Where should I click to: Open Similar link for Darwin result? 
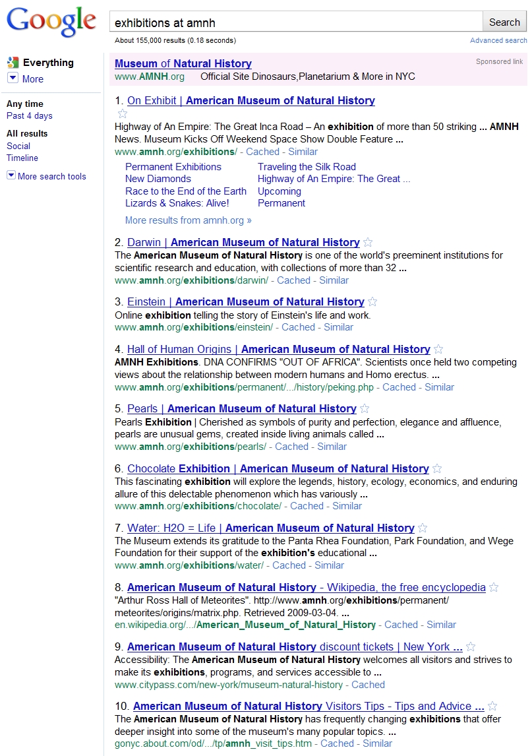(x=334, y=280)
